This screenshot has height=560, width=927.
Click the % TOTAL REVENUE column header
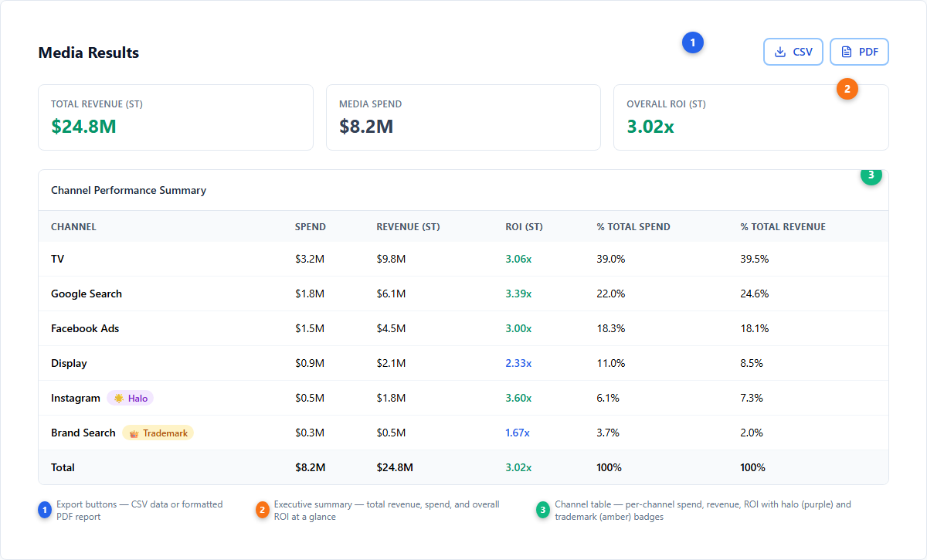click(x=783, y=227)
